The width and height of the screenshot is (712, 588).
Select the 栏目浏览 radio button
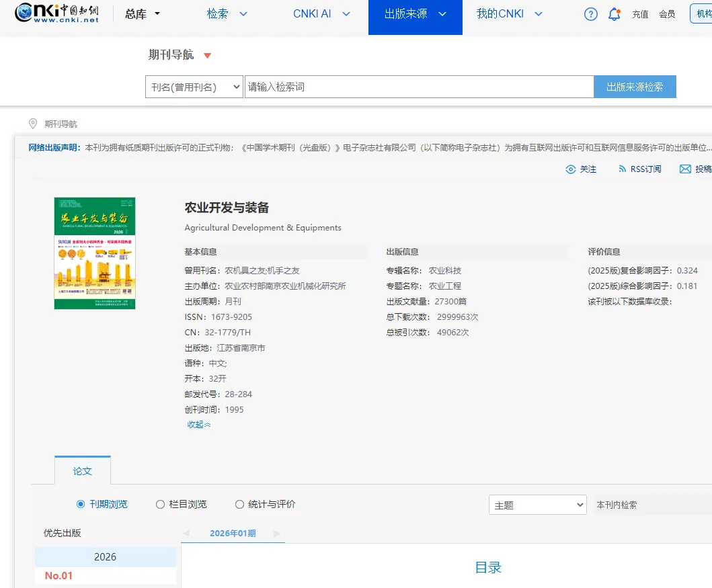(160, 504)
